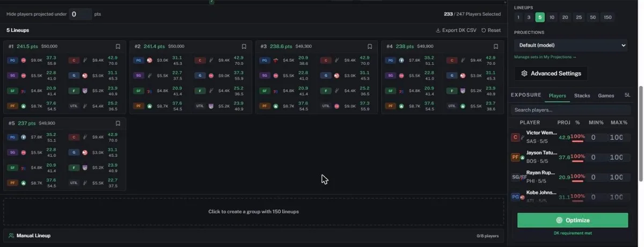The height and width of the screenshot is (247, 644).
Task: Click the PG position badge in lineup #1
Action: [13, 61]
